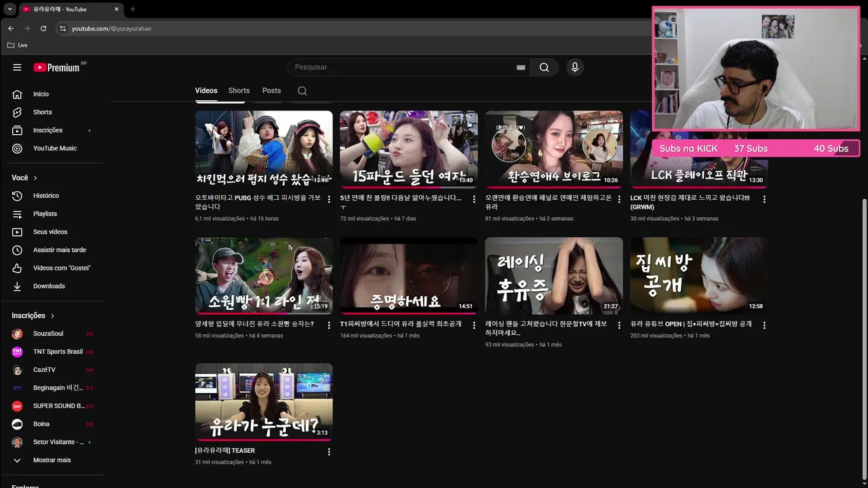Reload the page in browser
Viewport: 868px width, 488px height.
click(x=43, y=28)
